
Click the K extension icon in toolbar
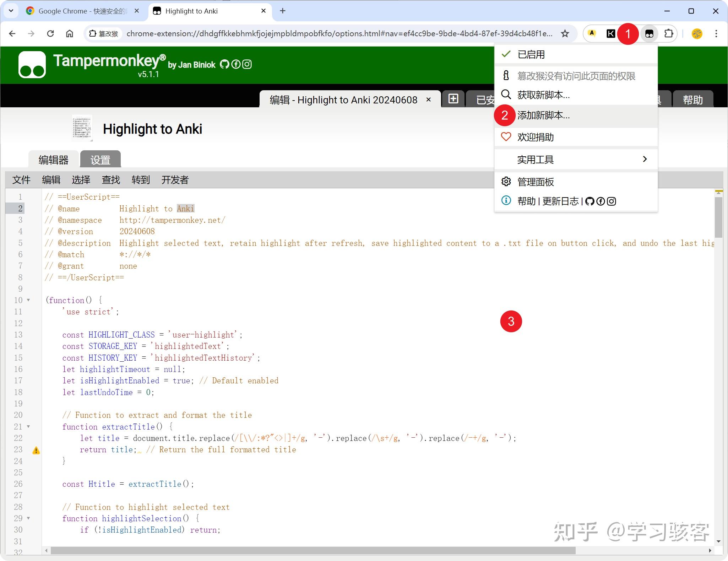pos(611,33)
